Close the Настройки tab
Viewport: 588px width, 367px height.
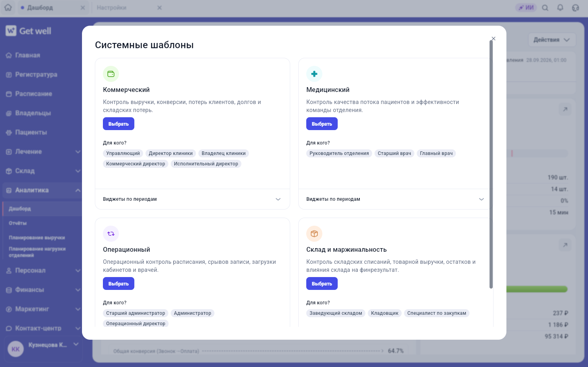[x=160, y=8]
